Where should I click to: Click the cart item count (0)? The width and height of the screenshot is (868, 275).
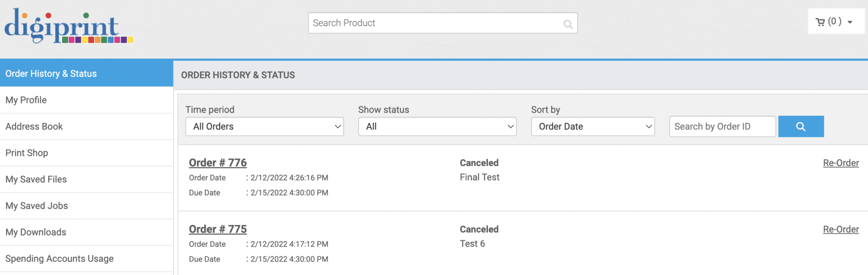coord(835,22)
